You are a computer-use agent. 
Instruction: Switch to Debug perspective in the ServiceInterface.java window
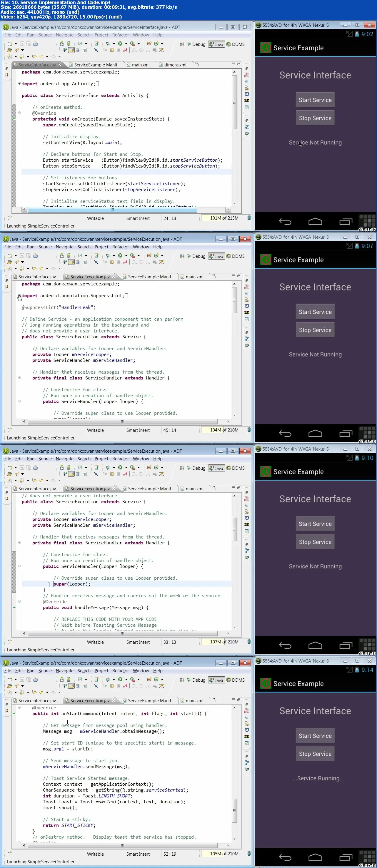pos(196,44)
